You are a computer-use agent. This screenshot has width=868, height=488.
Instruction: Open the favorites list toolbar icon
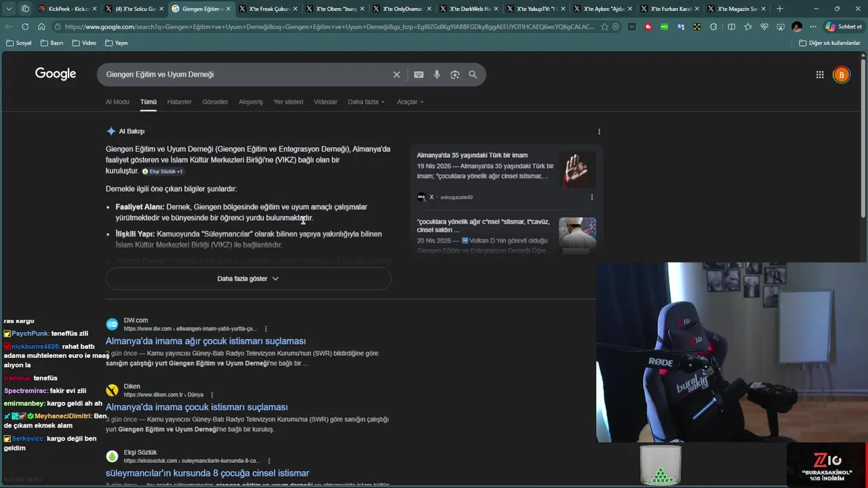click(x=748, y=26)
